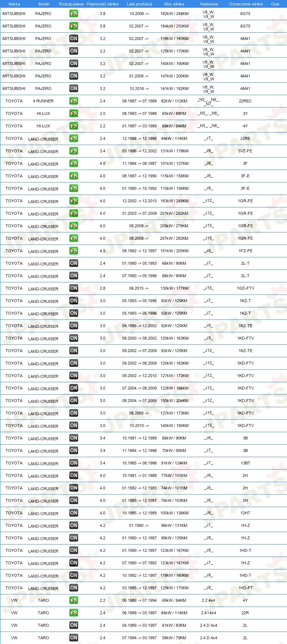Click the Oznaczenie silnika column header
The width and height of the screenshot is (287, 644).
coord(246,4)
